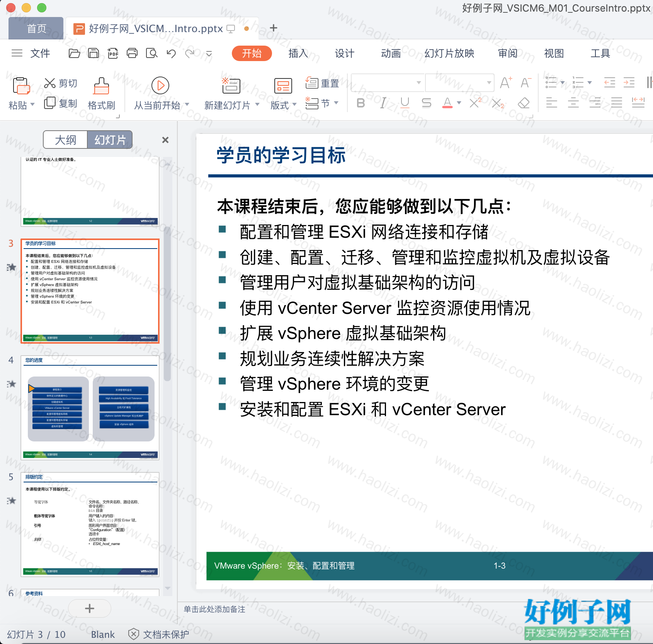Viewport: 653px width, 644px height.
Task: Open 版式 layout dropdown
Action: (283, 105)
